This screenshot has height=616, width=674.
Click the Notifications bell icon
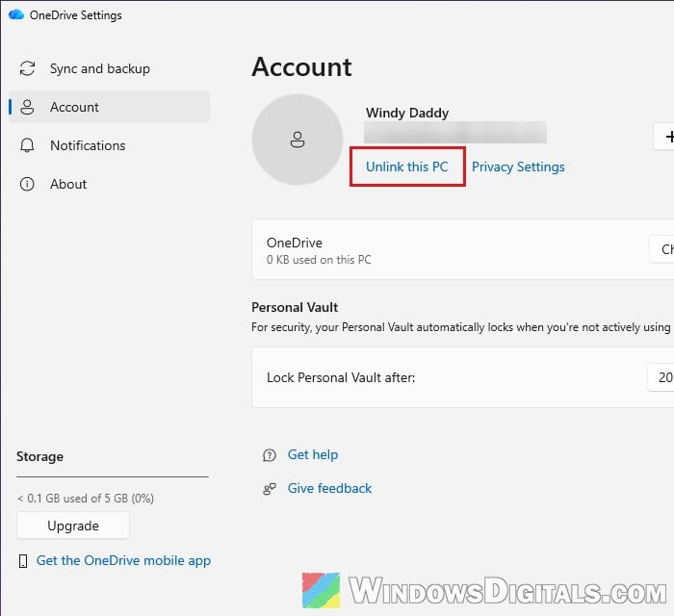(27, 145)
